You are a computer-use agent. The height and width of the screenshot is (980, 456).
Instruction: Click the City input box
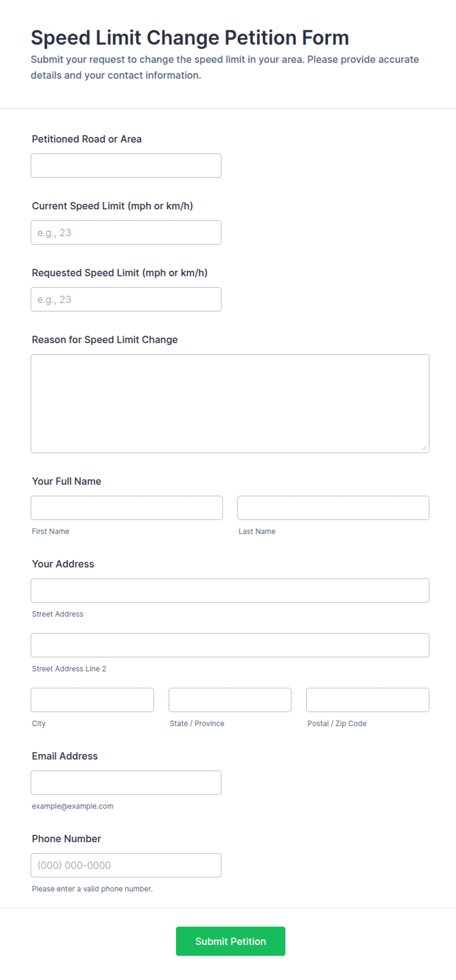coord(92,700)
